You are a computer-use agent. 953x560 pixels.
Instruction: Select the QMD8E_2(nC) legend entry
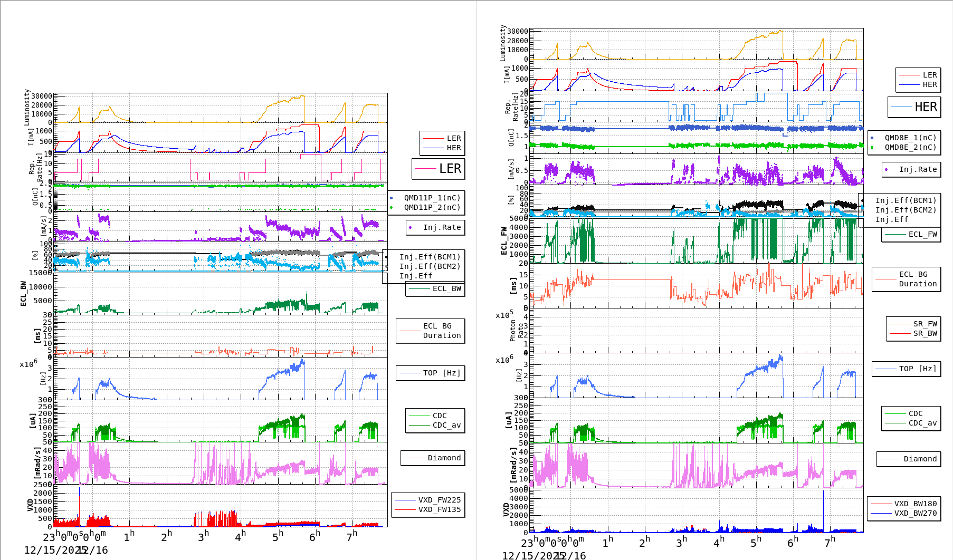coord(910,147)
